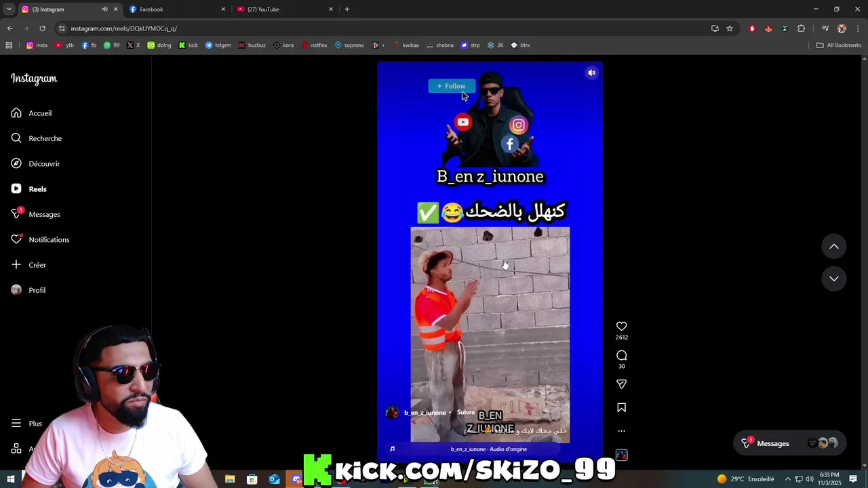Click Créer in Instagram sidebar
The width and height of the screenshot is (868, 488).
click(28, 265)
